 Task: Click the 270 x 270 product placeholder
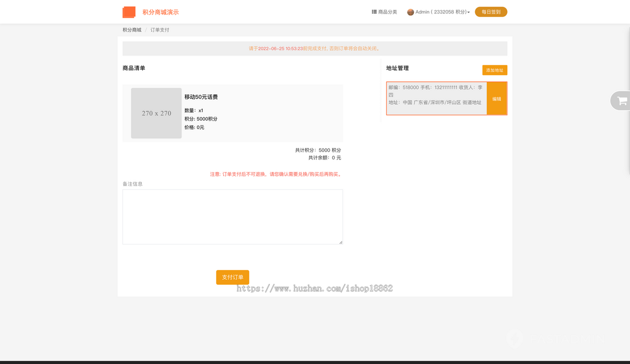156,113
